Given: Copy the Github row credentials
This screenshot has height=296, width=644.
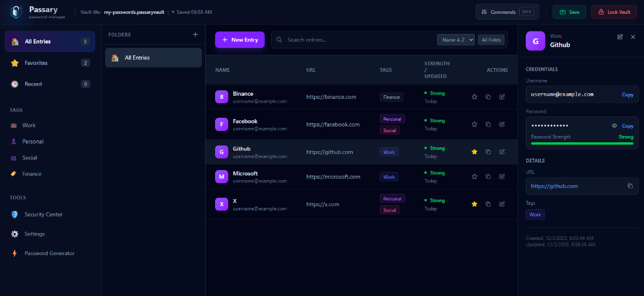Looking at the screenshot, I should point(488,152).
